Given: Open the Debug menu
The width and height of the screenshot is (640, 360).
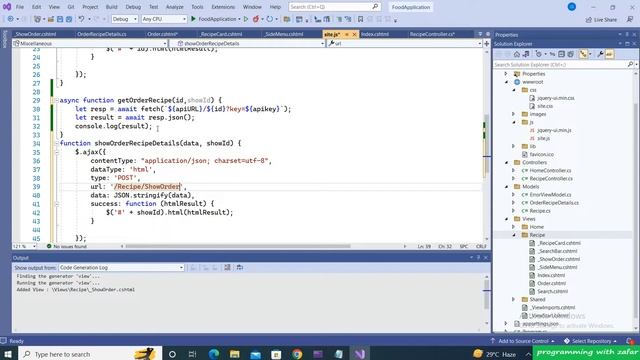Looking at the screenshot, I should click(x=133, y=7).
